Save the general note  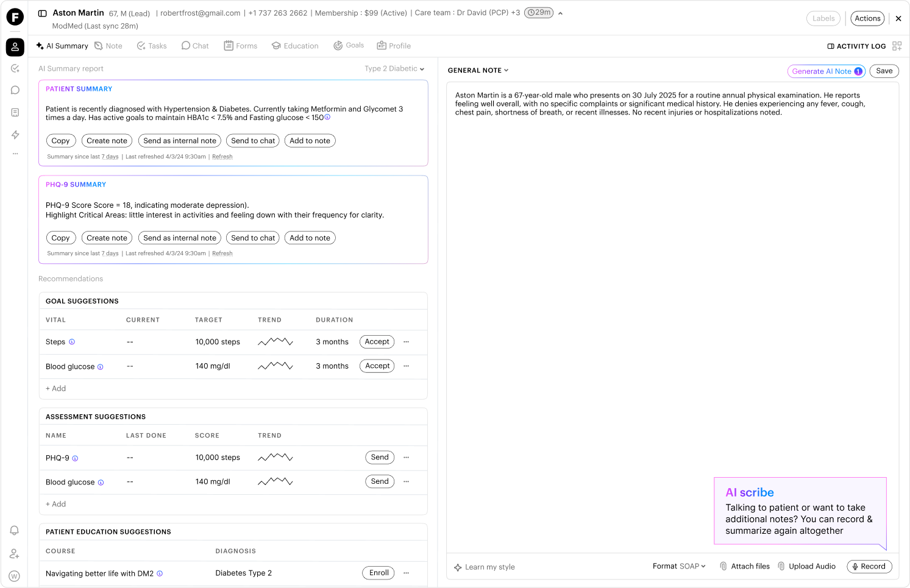884,71
